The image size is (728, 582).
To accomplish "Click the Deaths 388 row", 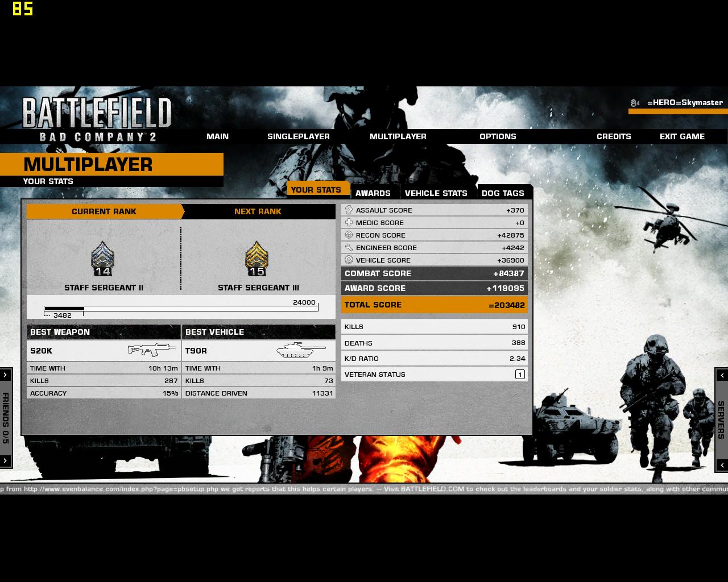I will point(435,343).
